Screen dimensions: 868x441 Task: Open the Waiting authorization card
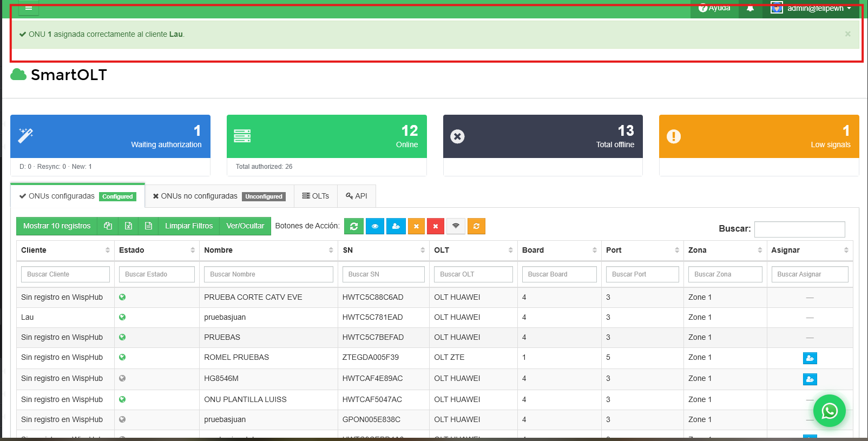click(110, 136)
